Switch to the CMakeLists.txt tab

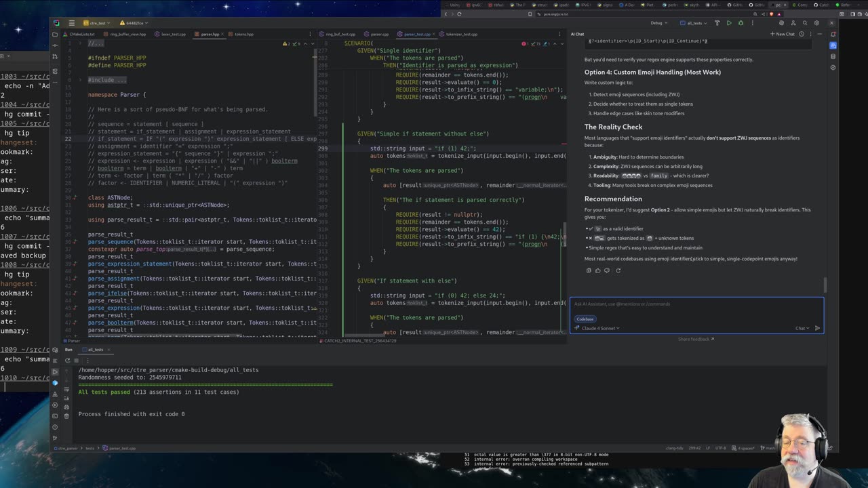(79, 34)
